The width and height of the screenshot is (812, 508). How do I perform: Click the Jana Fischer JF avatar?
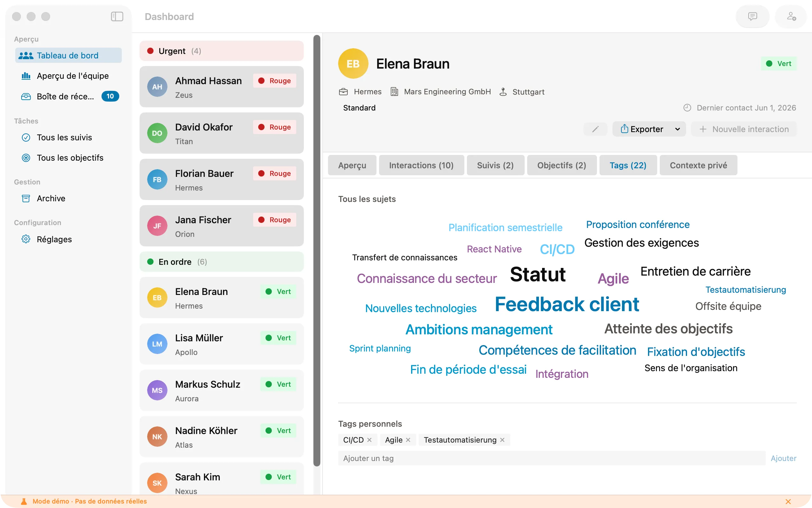click(157, 226)
